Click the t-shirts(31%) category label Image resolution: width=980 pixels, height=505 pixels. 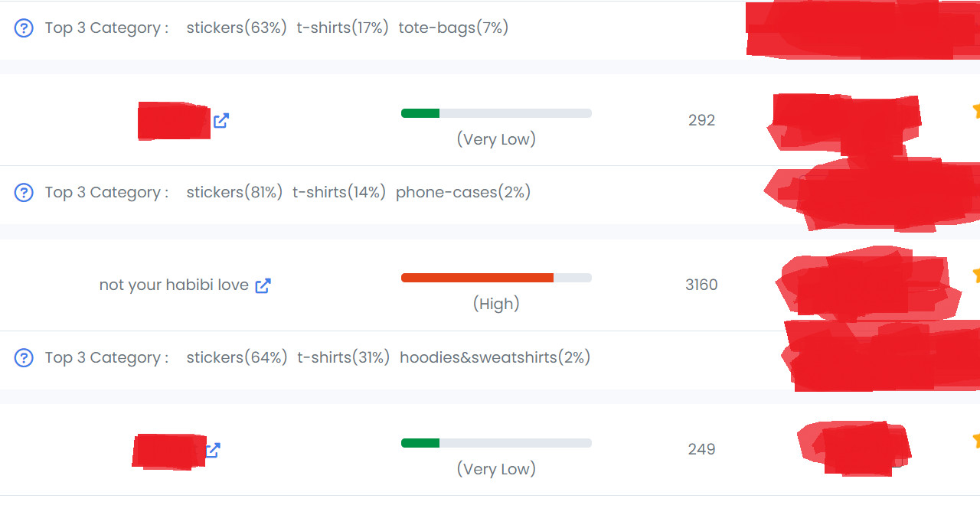344,357
